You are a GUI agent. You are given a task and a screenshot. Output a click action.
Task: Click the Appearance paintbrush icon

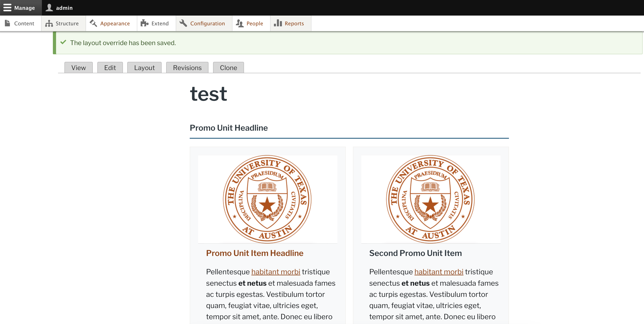tap(93, 23)
